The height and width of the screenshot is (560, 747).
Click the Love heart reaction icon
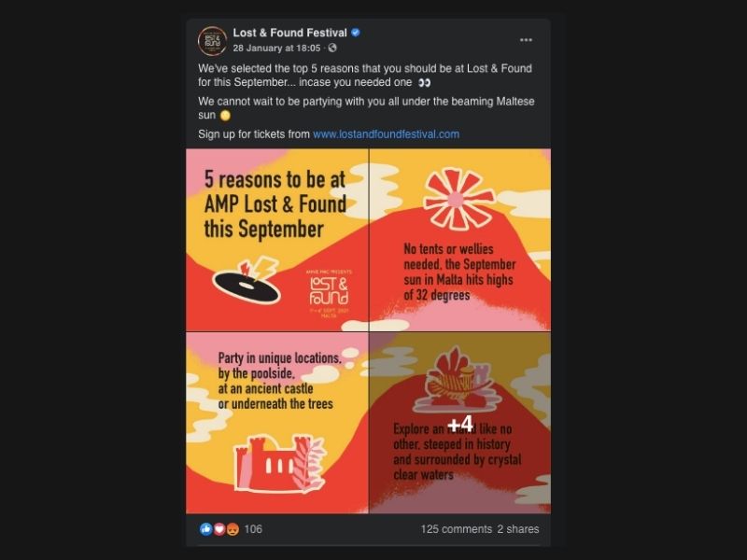click(x=219, y=529)
